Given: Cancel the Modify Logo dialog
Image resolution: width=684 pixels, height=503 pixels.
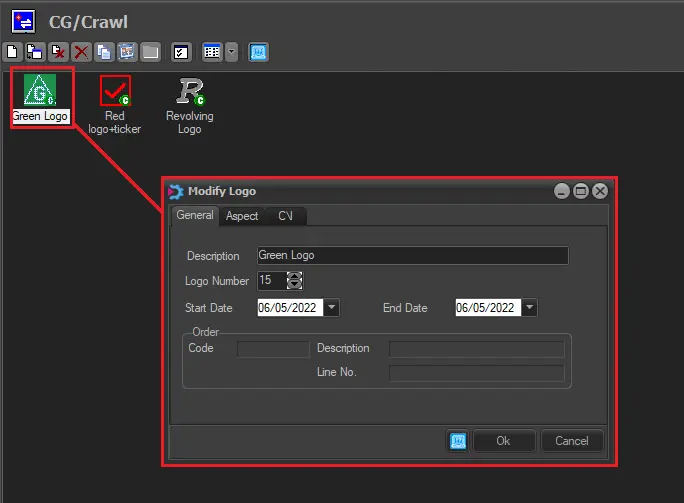Looking at the screenshot, I should pos(572,440).
